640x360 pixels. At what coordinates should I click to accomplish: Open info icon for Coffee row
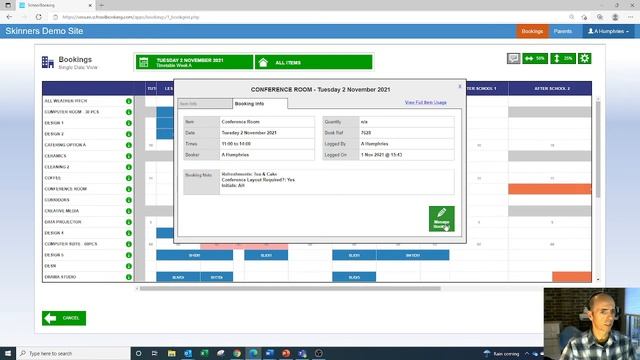129,178
